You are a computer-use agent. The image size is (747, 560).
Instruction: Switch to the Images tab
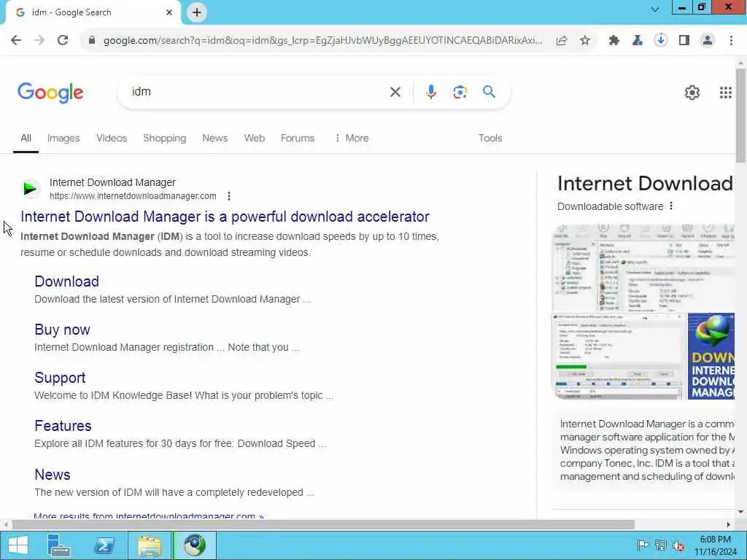coord(63,138)
